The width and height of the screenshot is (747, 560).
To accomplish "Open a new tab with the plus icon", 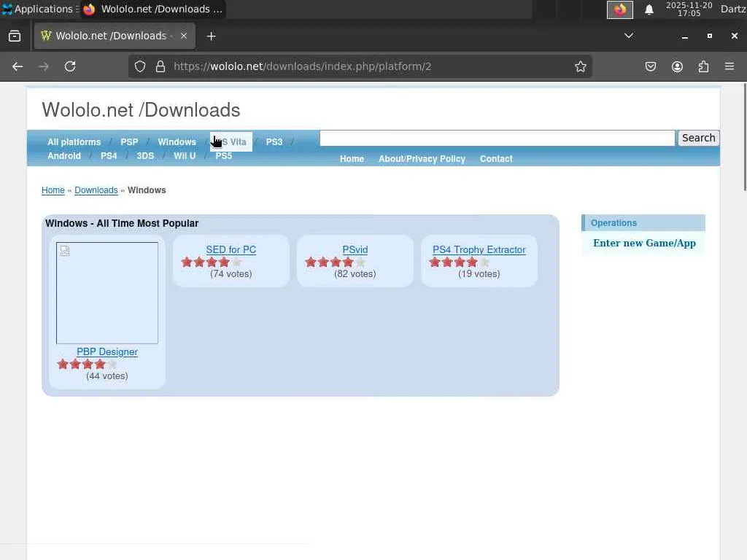I will (211, 36).
